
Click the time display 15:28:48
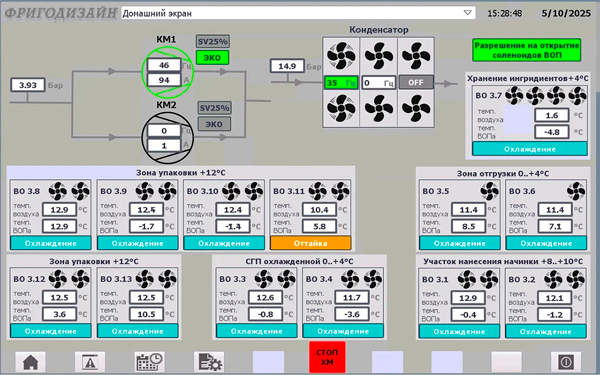504,13
